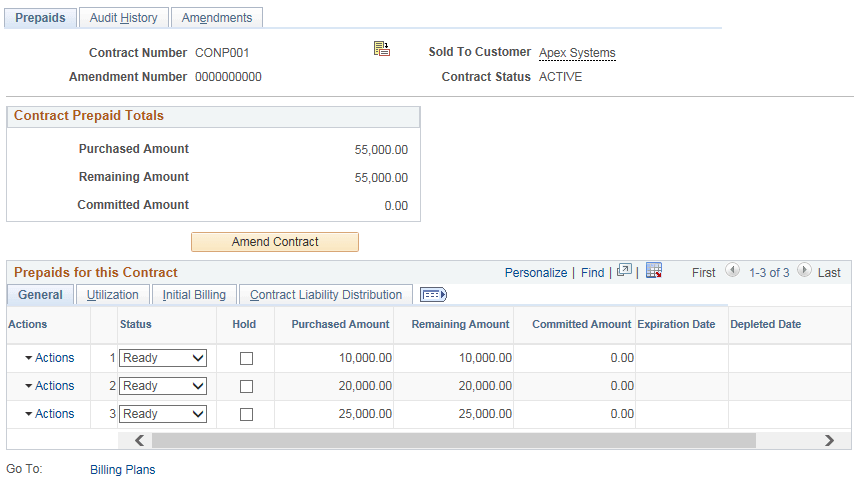Click the Show All Columns icon
The image size is (862, 480).
(433, 295)
